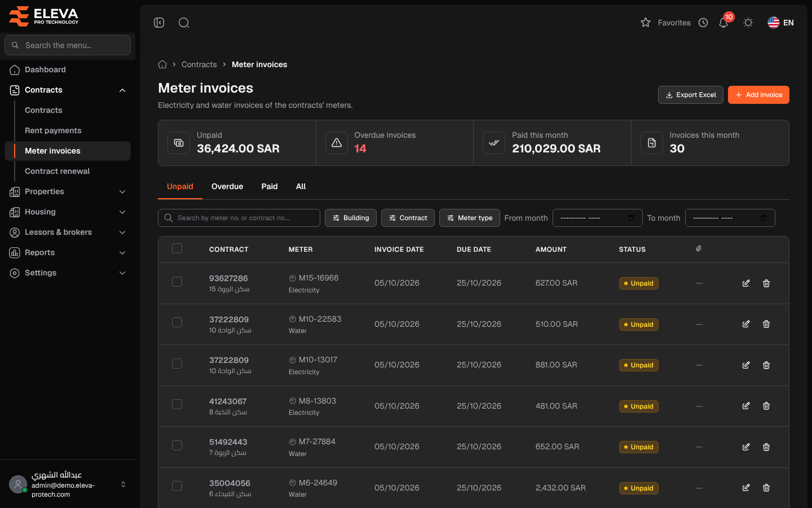Open the Building filter dropdown
This screenshot has width=812, height=508.
351,218
